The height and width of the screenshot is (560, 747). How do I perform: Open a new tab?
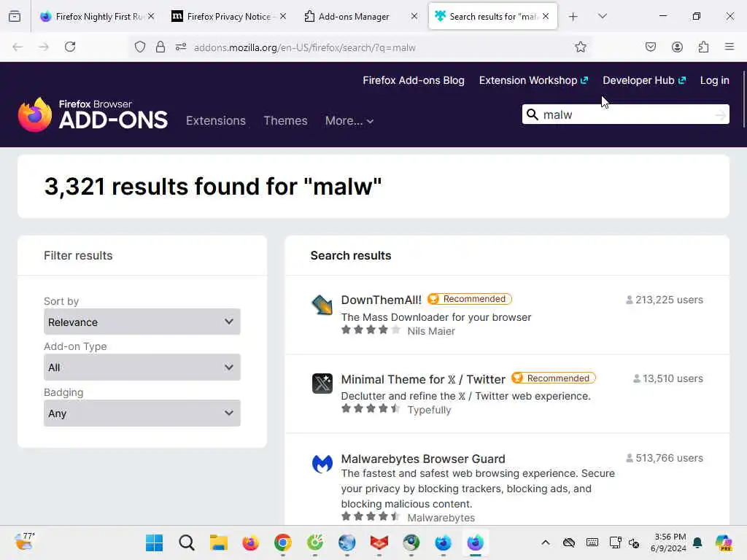(573, 17)
